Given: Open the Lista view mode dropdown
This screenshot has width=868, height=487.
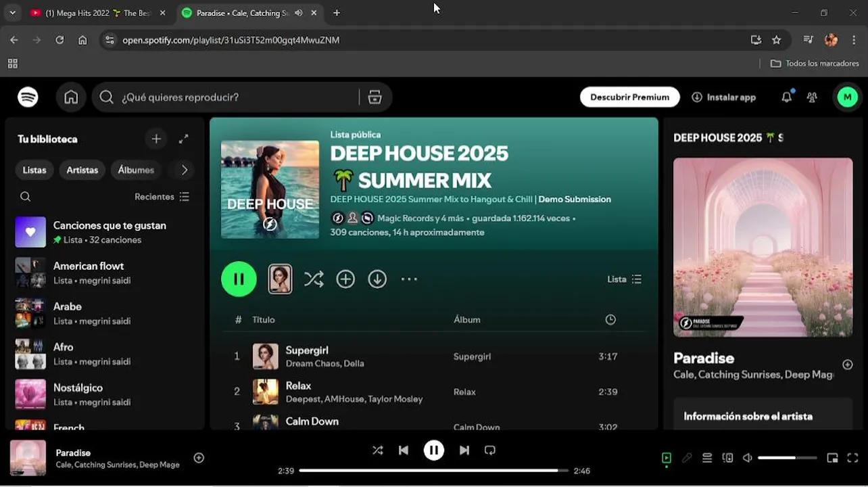Looking at the screenshot, I should pos(625,279).
